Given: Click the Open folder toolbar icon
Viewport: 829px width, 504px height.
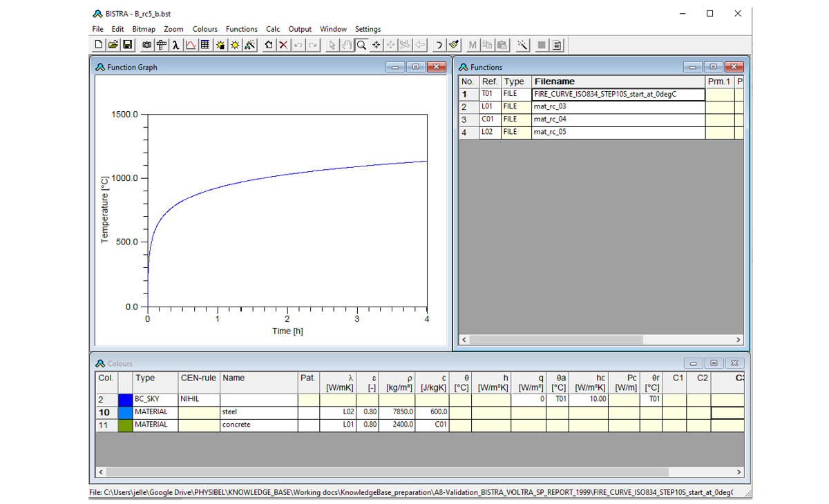Looking at the screenshot, I should point(113,45).
